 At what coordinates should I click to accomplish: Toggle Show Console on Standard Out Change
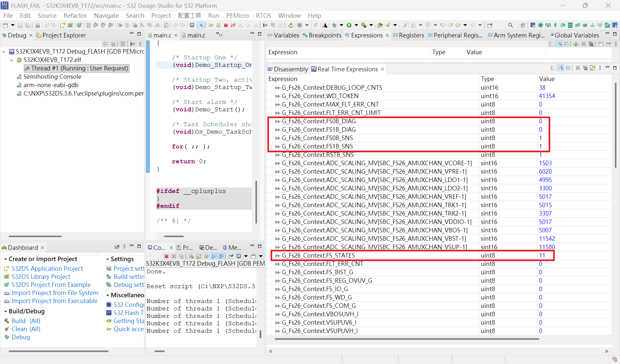pyautogui.click(x=213, y=256)
